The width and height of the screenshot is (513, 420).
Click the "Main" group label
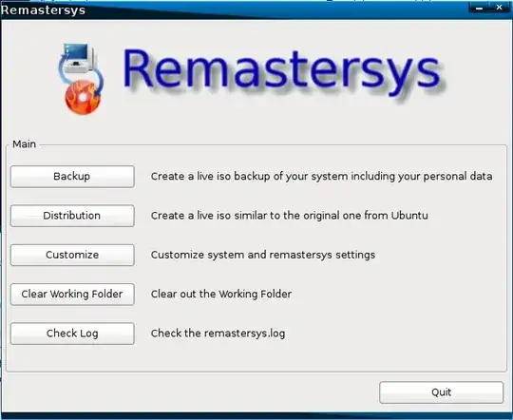[x=24, y=144]
